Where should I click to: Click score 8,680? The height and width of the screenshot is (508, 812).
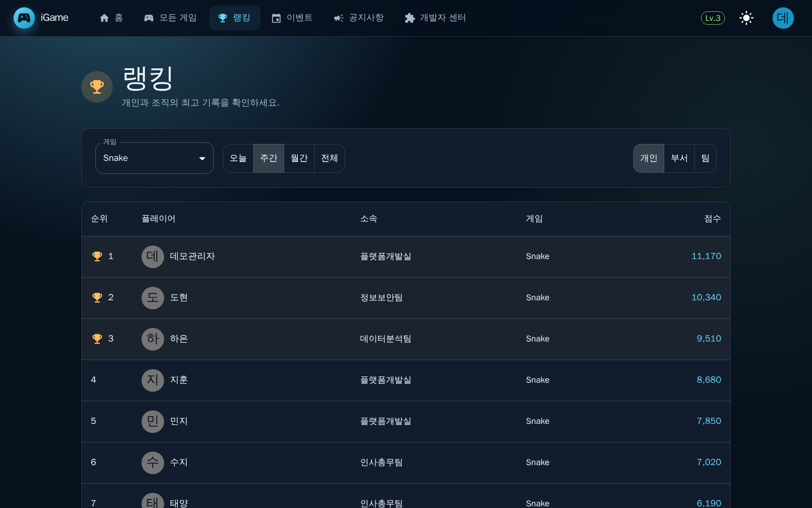coord(709,380)
